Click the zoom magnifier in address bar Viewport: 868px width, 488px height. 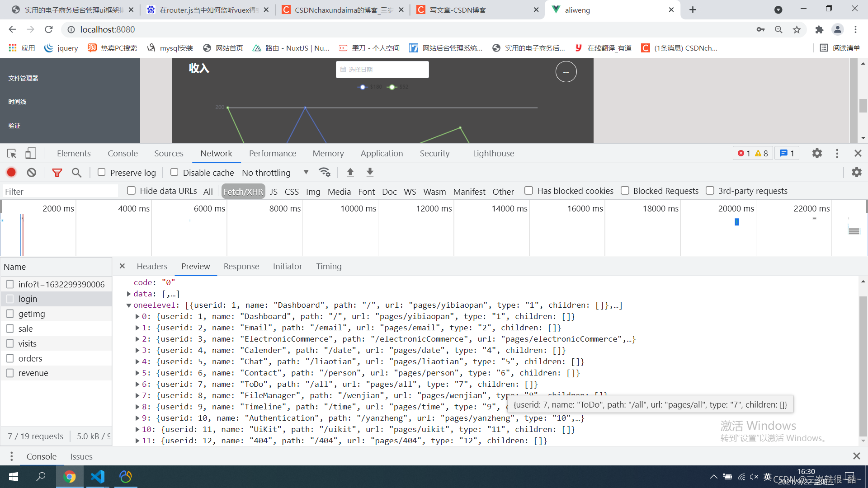(x=778, y=29)
